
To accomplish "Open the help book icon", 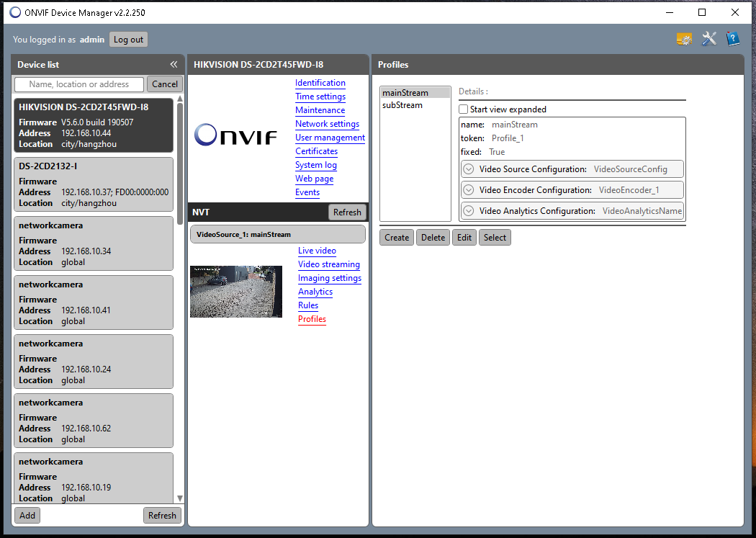I will (733, 39).
